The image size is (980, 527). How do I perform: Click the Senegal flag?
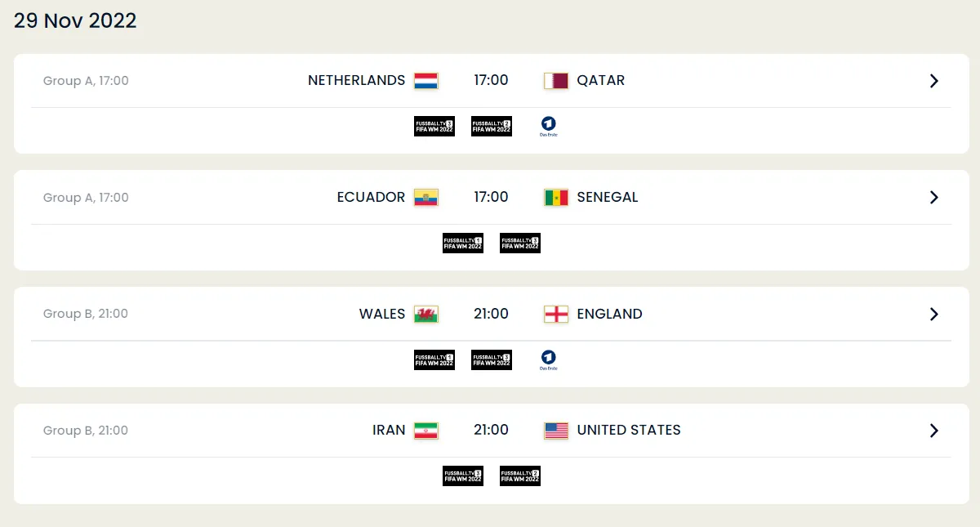tap(556, 197)
